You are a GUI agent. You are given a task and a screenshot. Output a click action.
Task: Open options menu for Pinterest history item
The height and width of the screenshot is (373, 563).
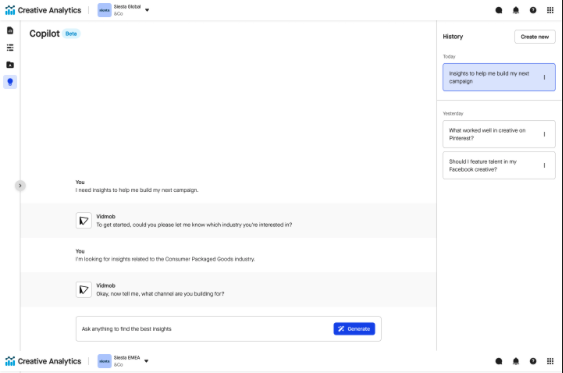(x=544, y=134)
